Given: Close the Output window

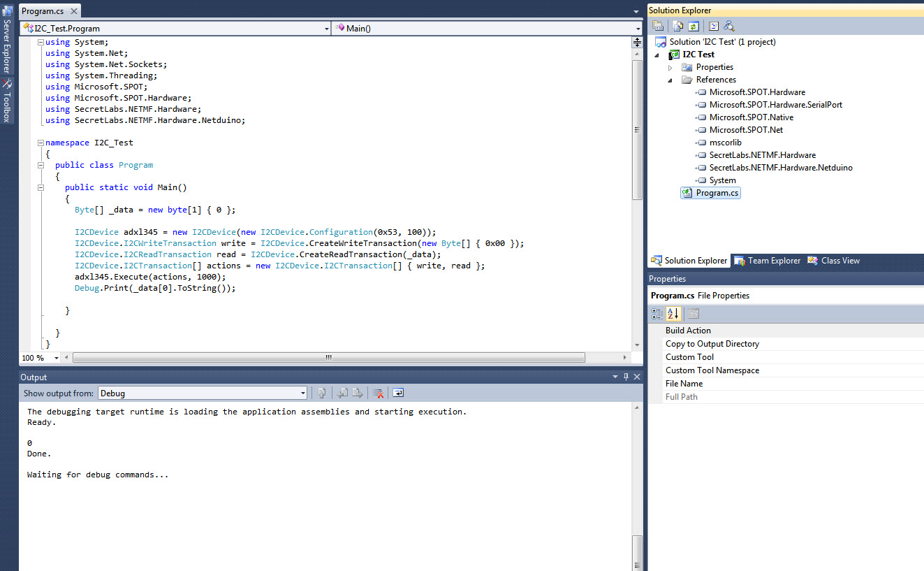Looking at the screenshot, I should point(636,377).
